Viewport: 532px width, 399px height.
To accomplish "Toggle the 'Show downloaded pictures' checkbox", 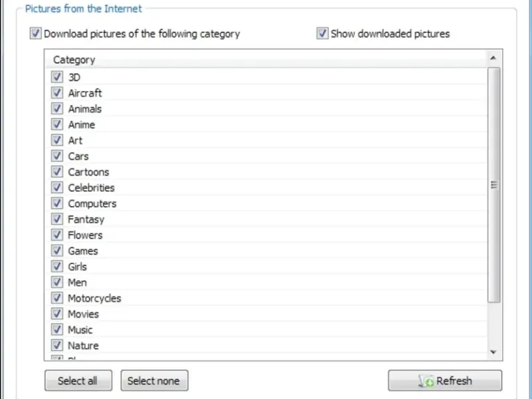I will pos(323,33).
